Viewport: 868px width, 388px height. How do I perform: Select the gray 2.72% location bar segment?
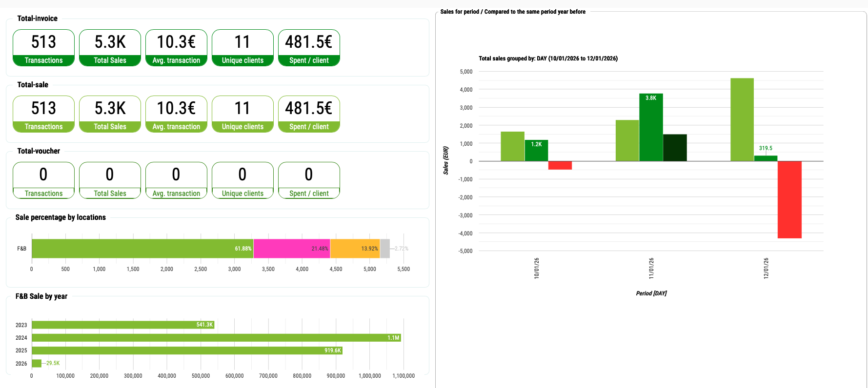click(385, 249)
